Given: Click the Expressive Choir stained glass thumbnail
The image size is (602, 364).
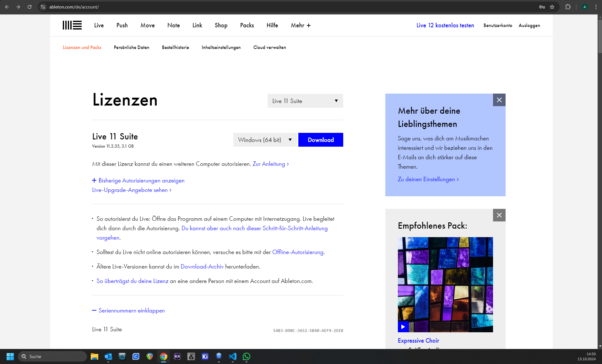Looking at the screenshot, I should point(445,285).
